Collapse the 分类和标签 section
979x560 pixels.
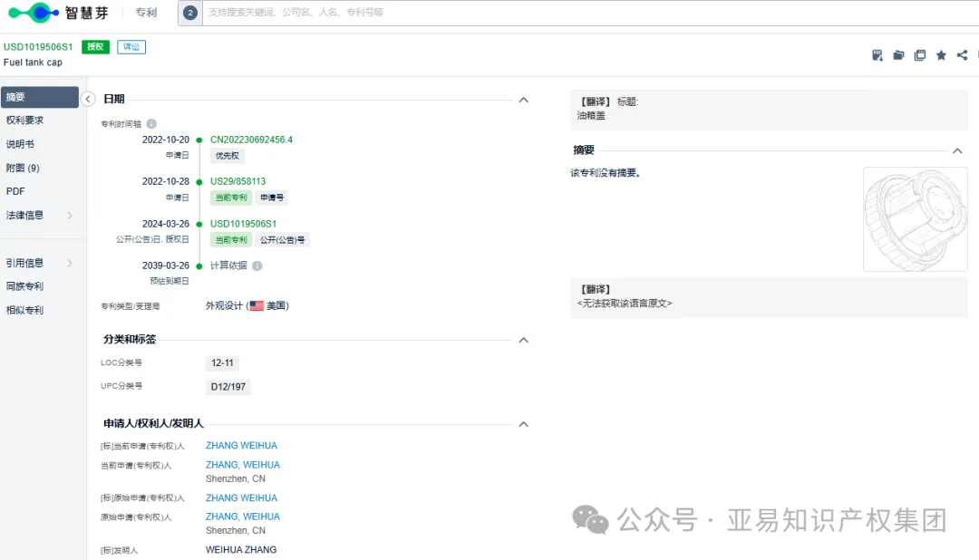click(523, 340)
